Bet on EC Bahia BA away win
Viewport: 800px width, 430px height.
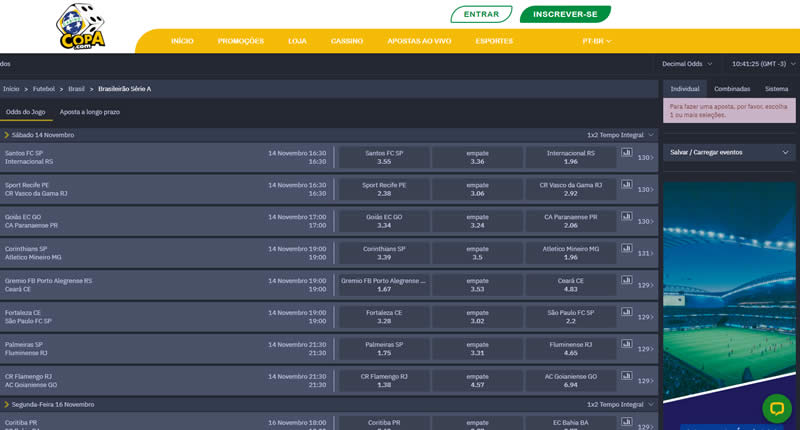pos(570,423)
